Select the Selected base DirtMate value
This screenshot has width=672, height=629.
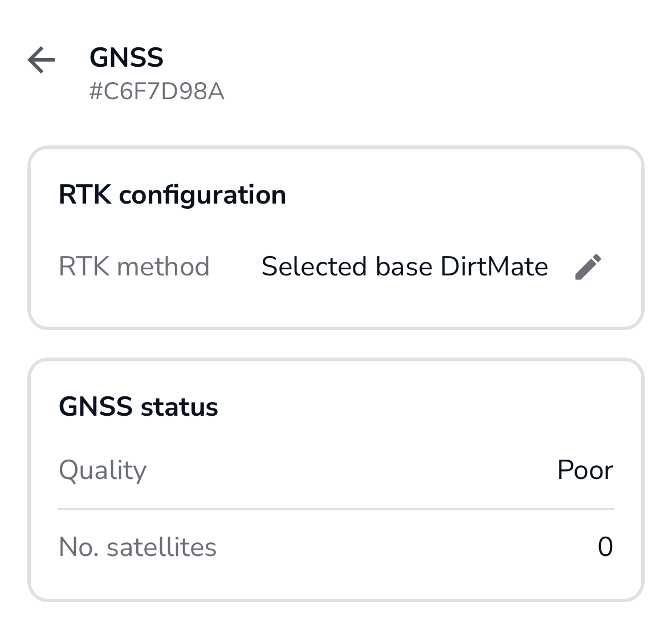click(405, 266)
